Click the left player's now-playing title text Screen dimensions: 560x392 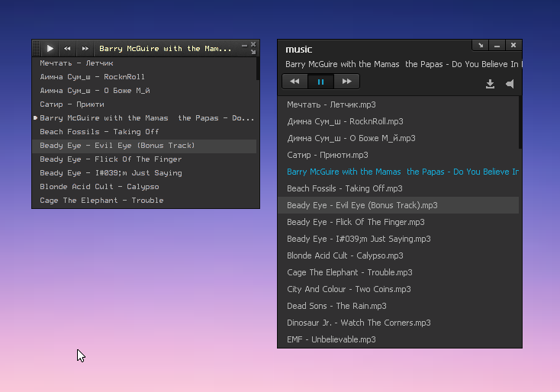165,49
